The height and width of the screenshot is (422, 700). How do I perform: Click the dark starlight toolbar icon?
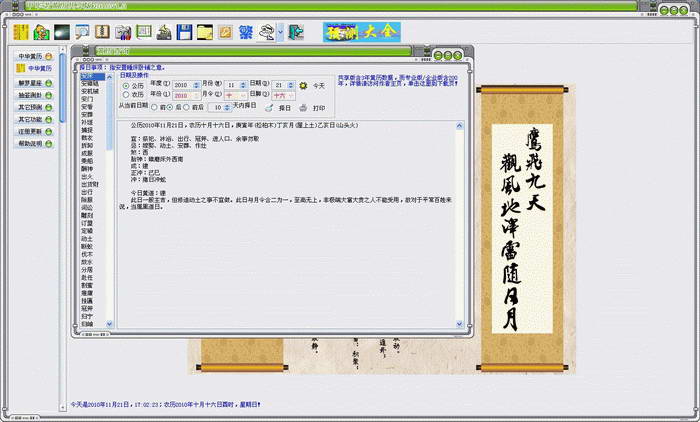pyautogui.click(x=62, y=32)
